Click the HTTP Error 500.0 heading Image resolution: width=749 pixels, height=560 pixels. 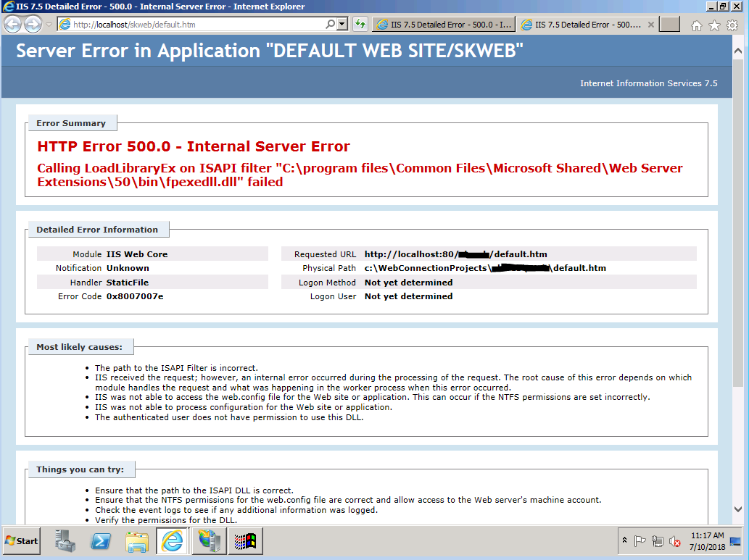[194, 146]
